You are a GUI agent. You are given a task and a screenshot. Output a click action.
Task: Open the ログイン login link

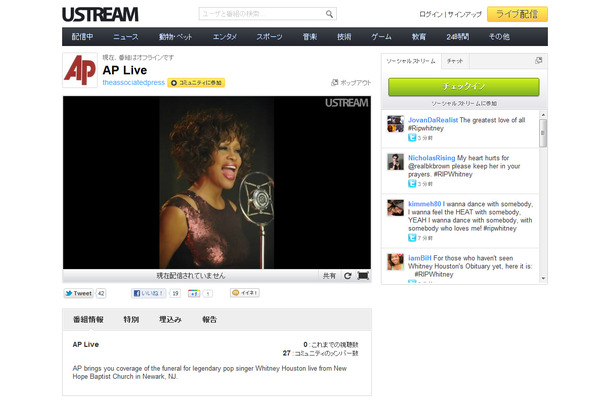[431, 14]
